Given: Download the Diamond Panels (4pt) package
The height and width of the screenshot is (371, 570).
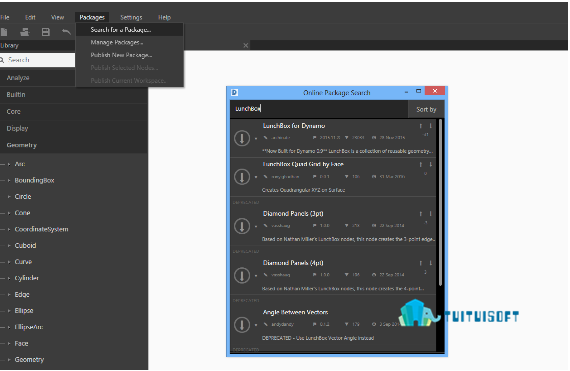Looking at the screenshot, I should pos(242,275).
